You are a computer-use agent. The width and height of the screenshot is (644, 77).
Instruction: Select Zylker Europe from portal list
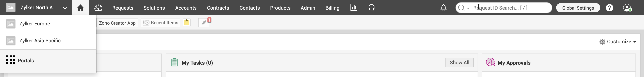pos(34,24)
